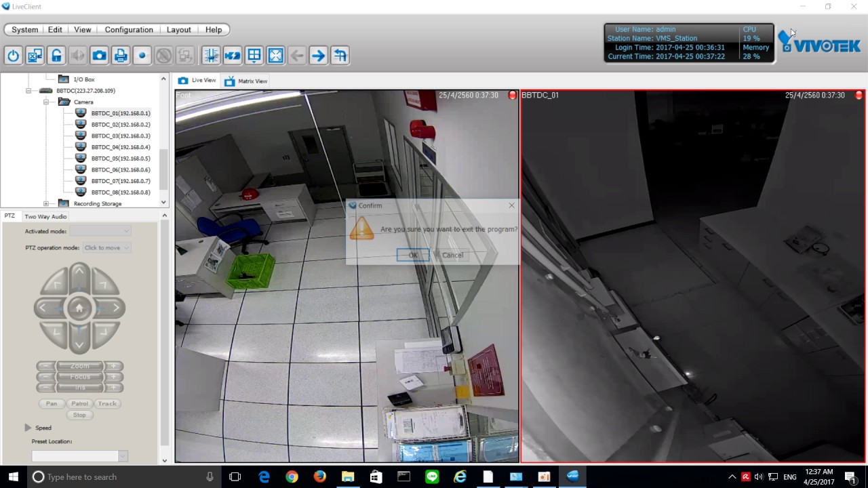Open File Explorer from the taskbar
The width and height of the screenshot is (868, 488).
348,476
